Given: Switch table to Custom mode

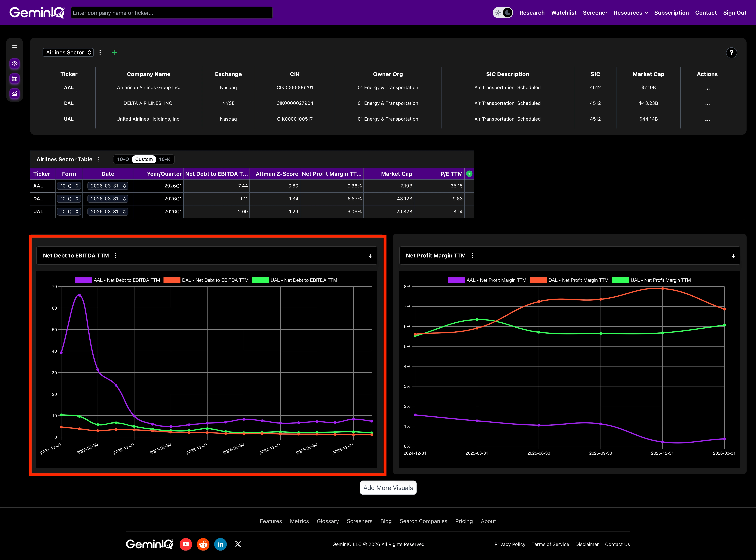Looking at the screenshot, I should (144, 159).
